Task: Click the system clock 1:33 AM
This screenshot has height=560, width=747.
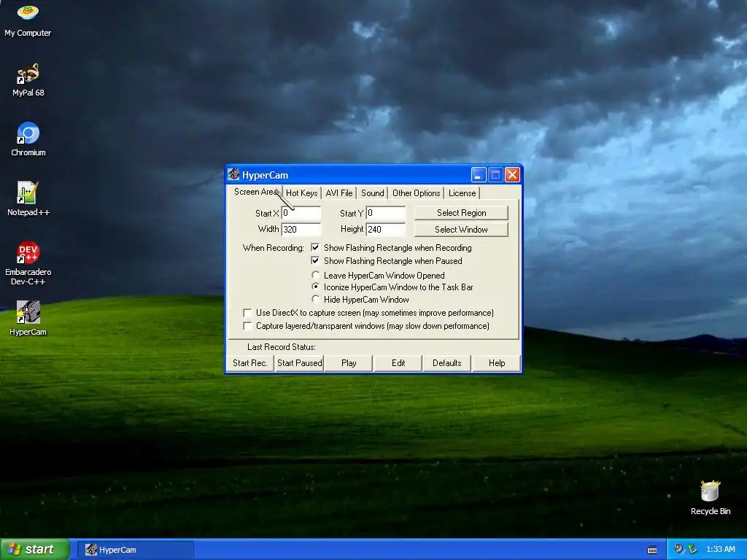Action: [x=720, y=550]
